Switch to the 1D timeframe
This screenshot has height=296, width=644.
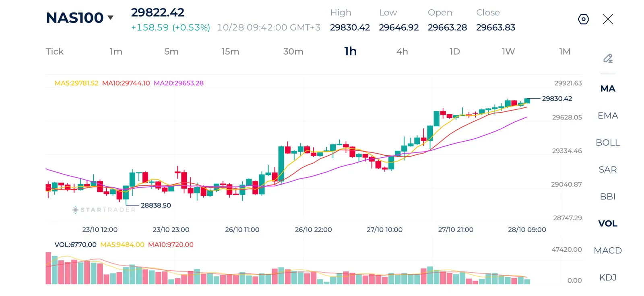[x=454, y=51]
